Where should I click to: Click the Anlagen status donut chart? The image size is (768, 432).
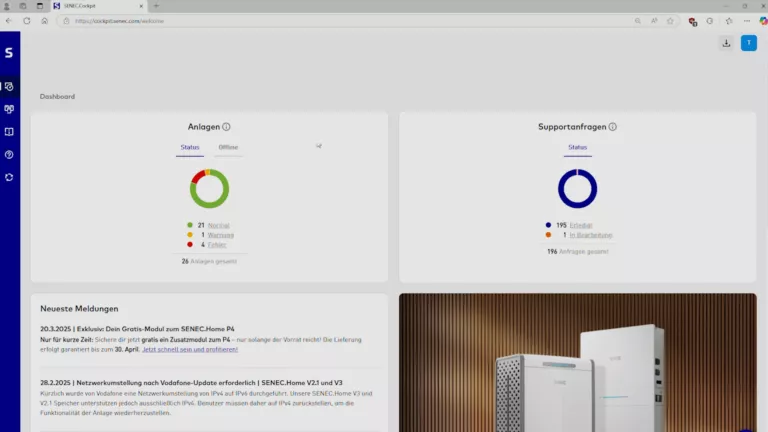(209, 189)
